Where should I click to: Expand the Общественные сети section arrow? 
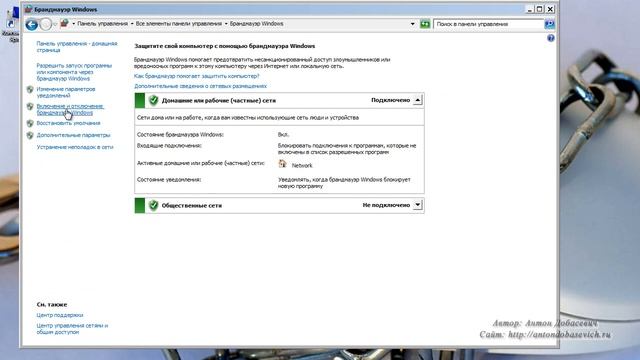[x=418, y=205]
